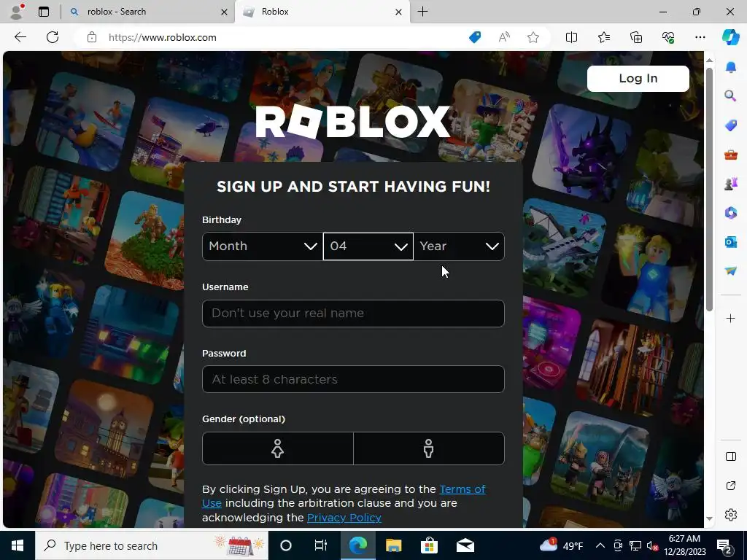Open sidebar Shopping tag icon

tap(731, 125)
